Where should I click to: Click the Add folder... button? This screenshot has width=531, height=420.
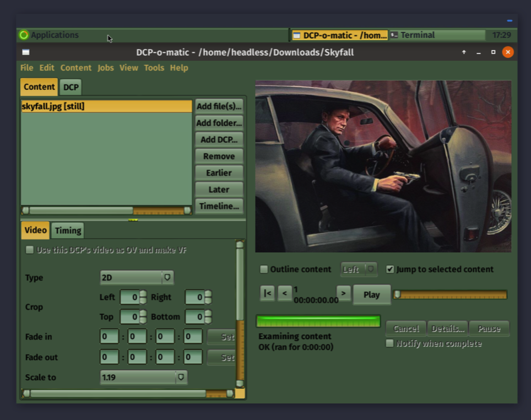coord(219,123)
